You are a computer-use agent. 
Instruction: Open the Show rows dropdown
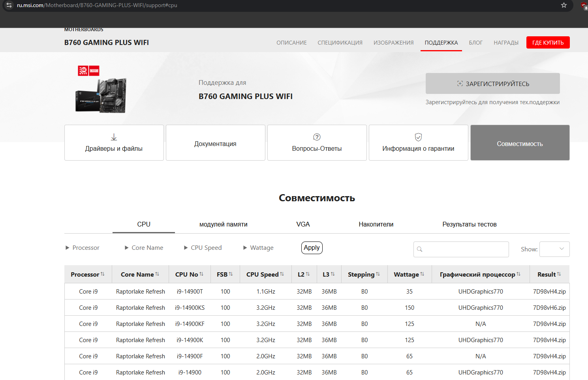click(554, 249)
